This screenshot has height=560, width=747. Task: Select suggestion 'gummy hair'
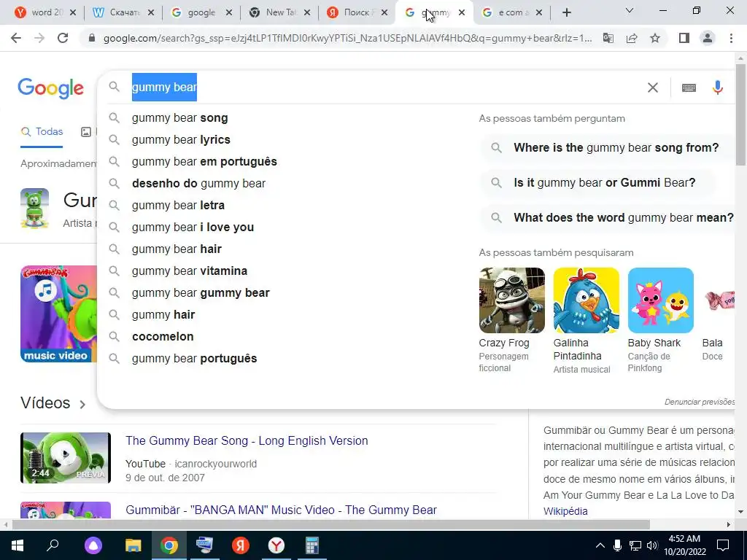[163, 315]
